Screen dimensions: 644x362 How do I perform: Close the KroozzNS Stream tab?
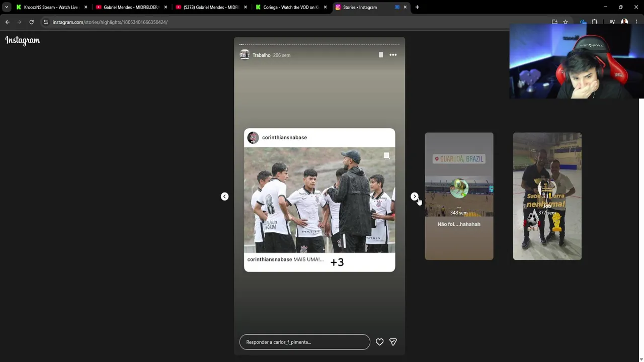pyautogui.click(x=86, y=7)
